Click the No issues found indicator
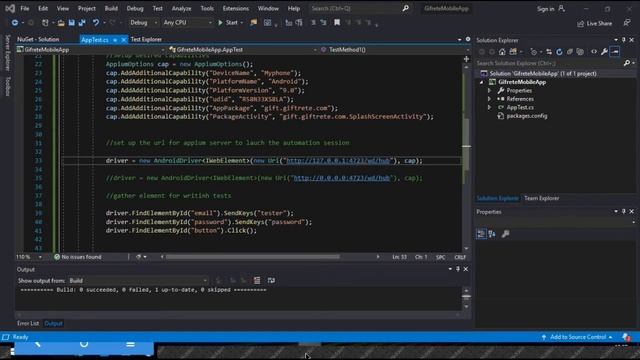This screenshot has width=640, height=360. [x=78, y=257]
